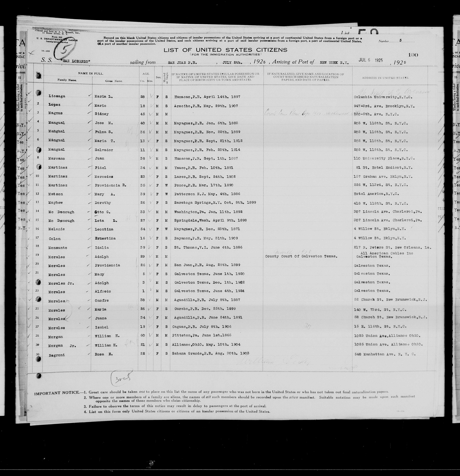Click the given name 'Mercedes'

[x=104, y=177]
